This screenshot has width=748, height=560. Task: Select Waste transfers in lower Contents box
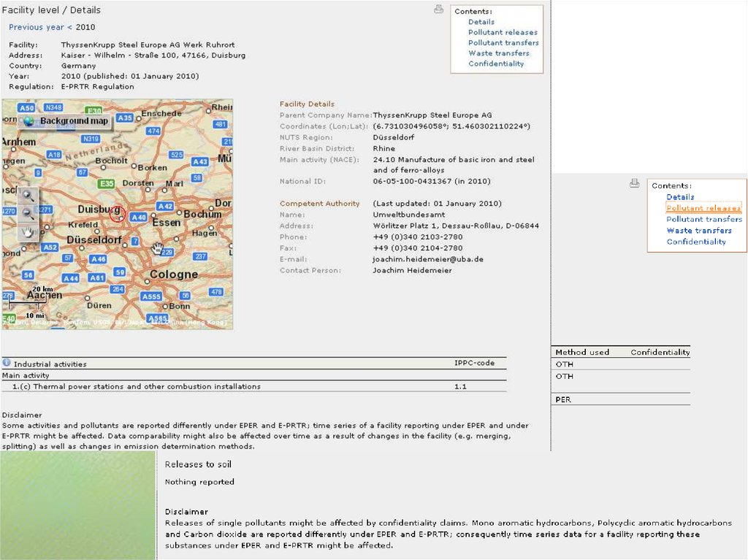coord(699,231)
